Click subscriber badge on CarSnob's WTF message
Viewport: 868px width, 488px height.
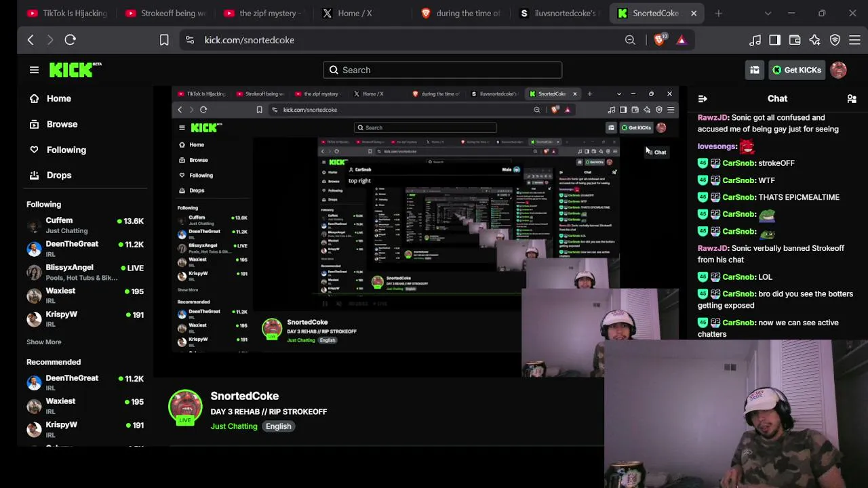pos(715,180)
